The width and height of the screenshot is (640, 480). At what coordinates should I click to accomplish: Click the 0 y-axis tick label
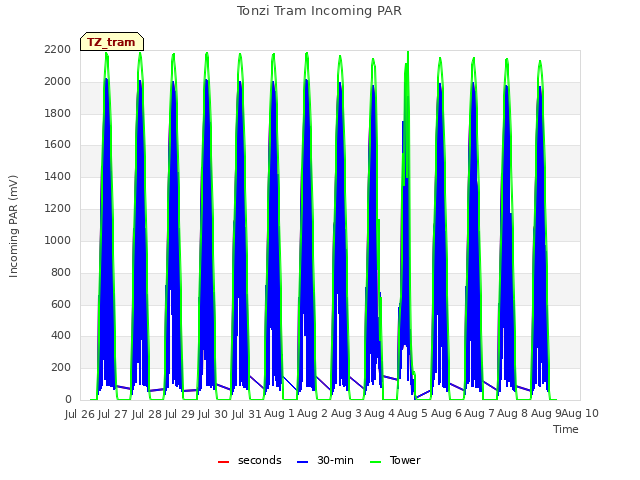click(68, 400)
